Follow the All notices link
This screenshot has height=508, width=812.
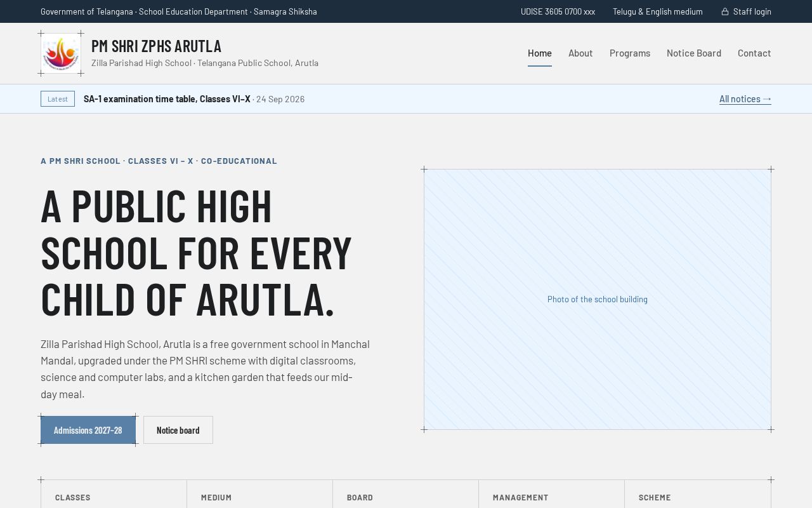(745, 99)
